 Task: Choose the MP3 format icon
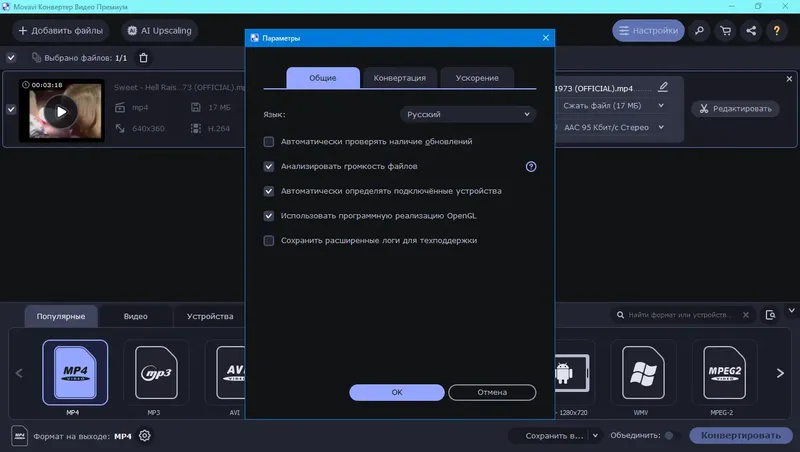pos(156,372)
